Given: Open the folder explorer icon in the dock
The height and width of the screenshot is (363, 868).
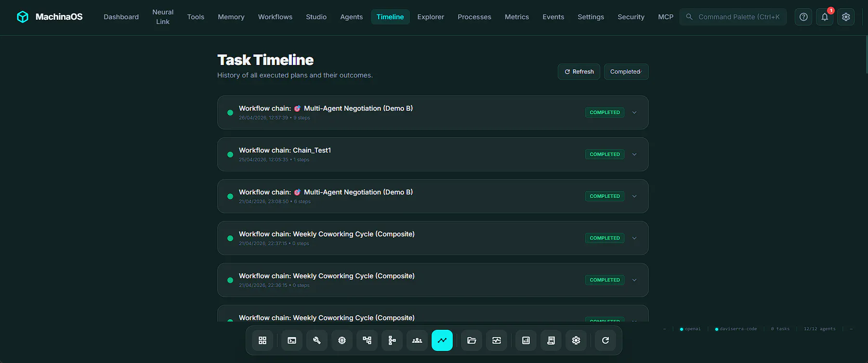Looking at the screenshot, I should pyautogui.click(x=472, y=340).
